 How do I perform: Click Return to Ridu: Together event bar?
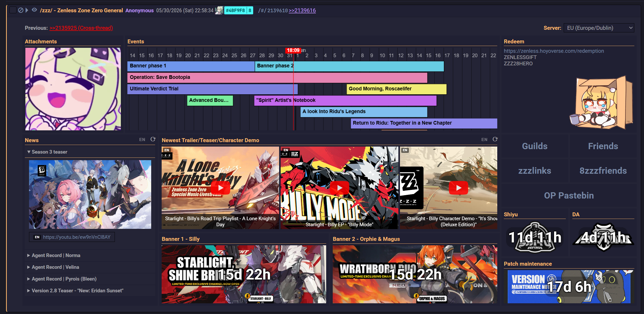pos(424,123)
